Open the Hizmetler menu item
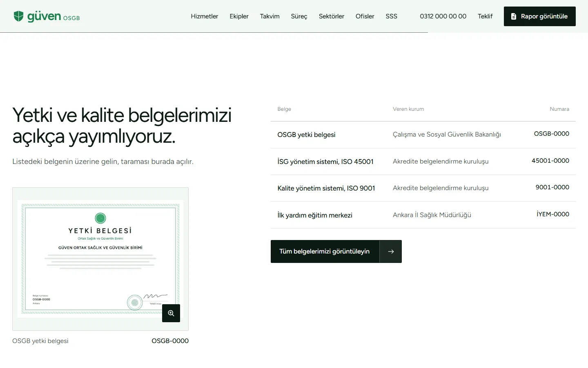The width and height of the screenshot is (588, 368). [x=205, y=16]
